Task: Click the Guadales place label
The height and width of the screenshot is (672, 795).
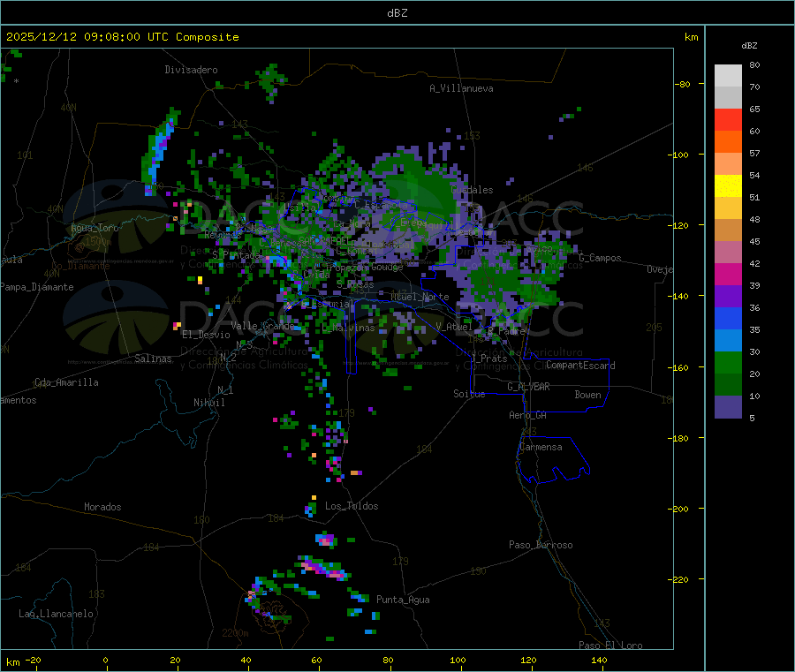Action: [472, 190]
